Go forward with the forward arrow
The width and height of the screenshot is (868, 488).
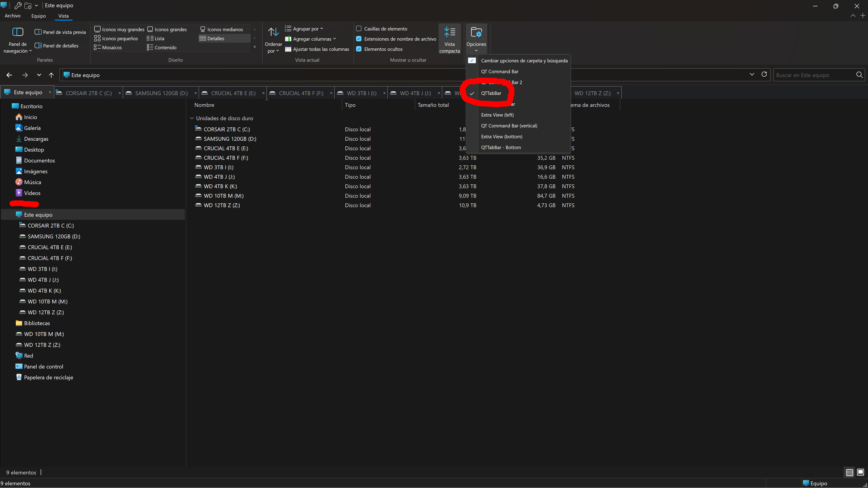25,75
